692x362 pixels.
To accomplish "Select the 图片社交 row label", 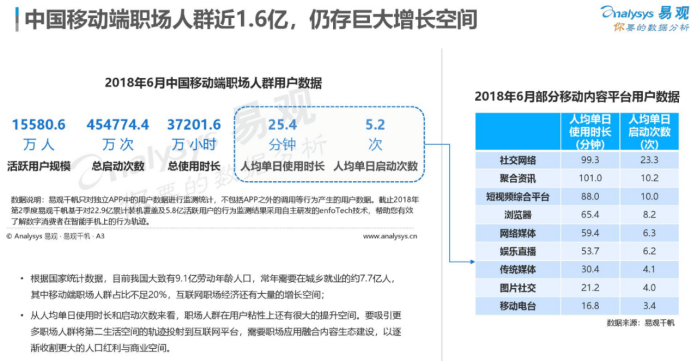I will (518, 288).
